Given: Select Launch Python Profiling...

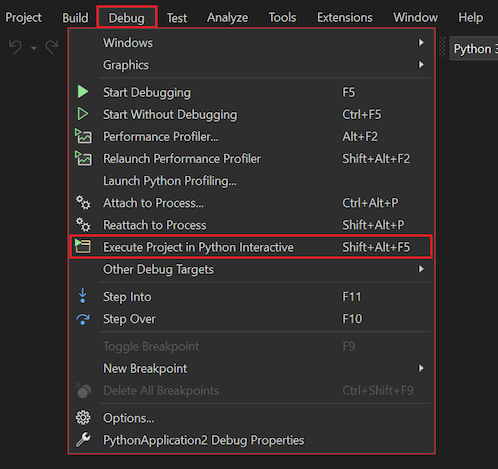Looking at the screenshot, I should pos(170,181).
